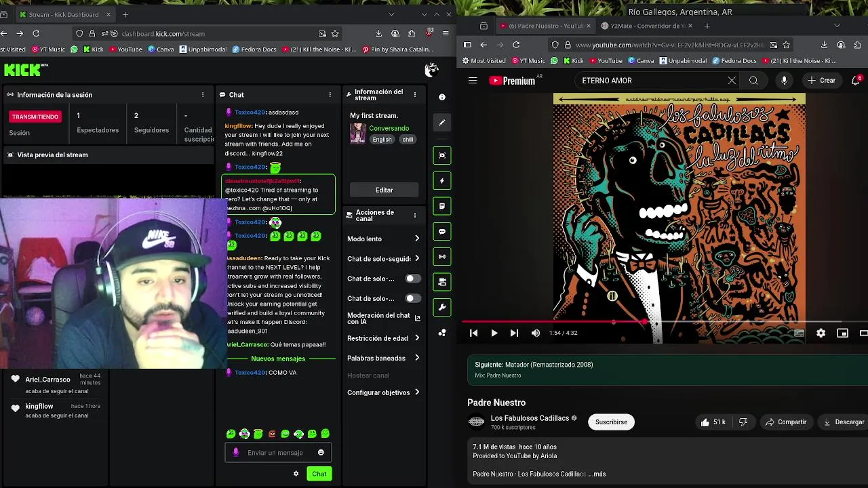Open YouTube player settings gear
Image resolution: width=868 pixels, height=488 pixels.
point(821,333)
